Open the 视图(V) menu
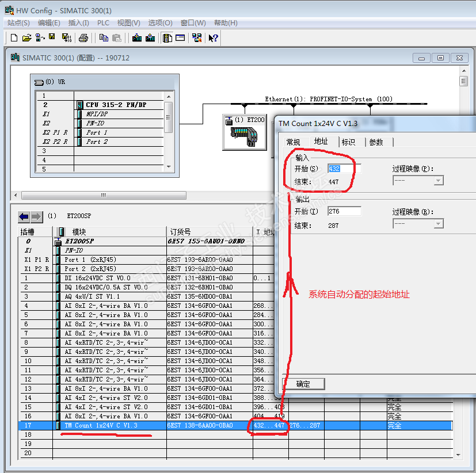The image size is (476, 473). tap(129, 23)
